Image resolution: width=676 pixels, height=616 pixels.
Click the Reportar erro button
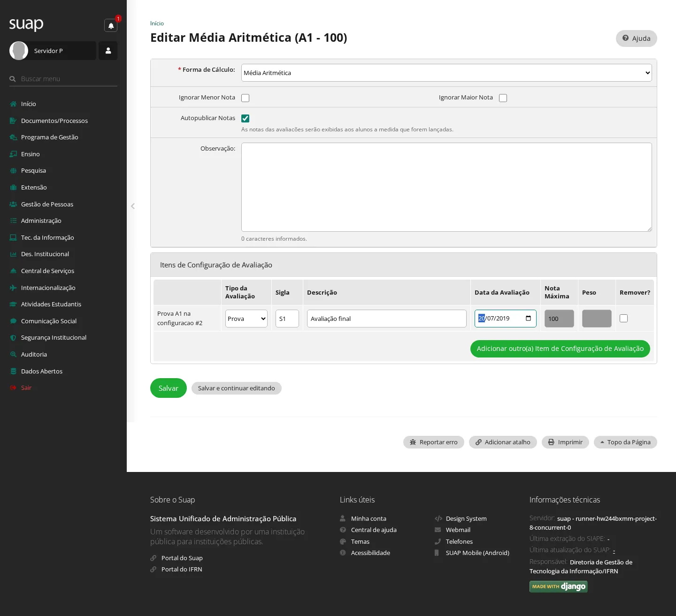pyautogui.click(x=434, y=442)
